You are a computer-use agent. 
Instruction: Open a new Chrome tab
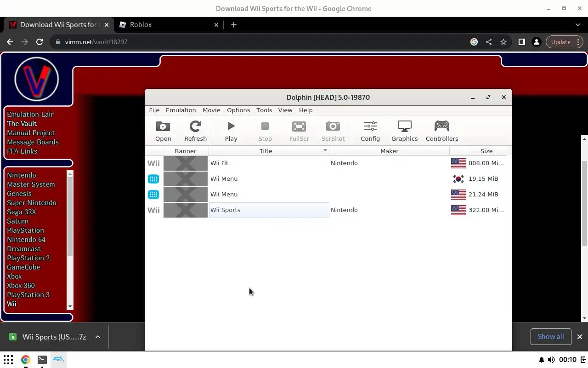pos(234,25)
